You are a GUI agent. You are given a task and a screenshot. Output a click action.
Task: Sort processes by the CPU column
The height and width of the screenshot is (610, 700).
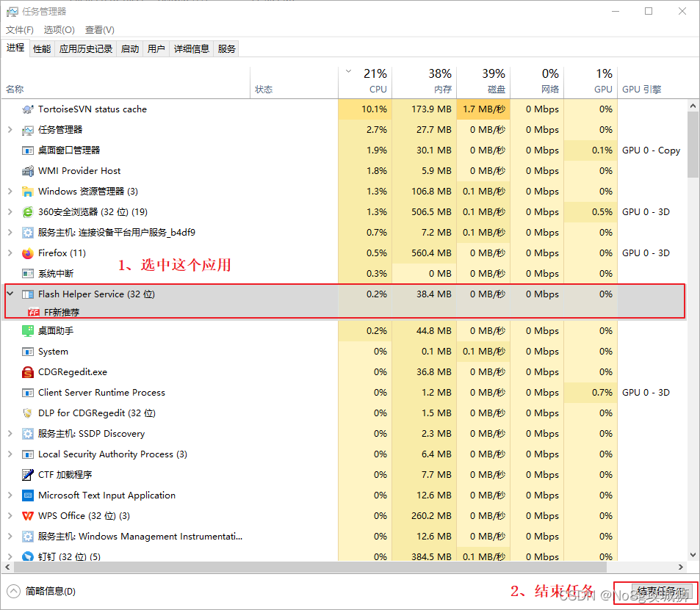pyautogui.click(x=365, y=82)
